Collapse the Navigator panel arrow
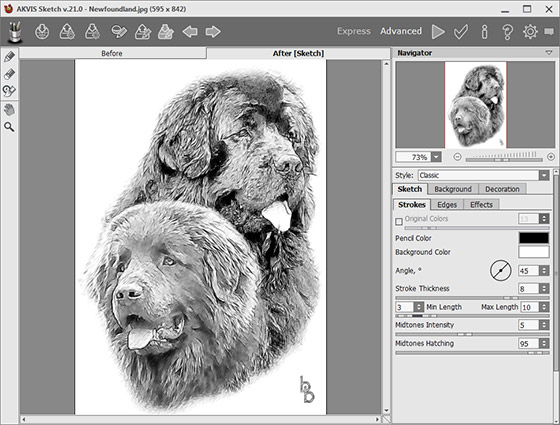 (549, 53)
